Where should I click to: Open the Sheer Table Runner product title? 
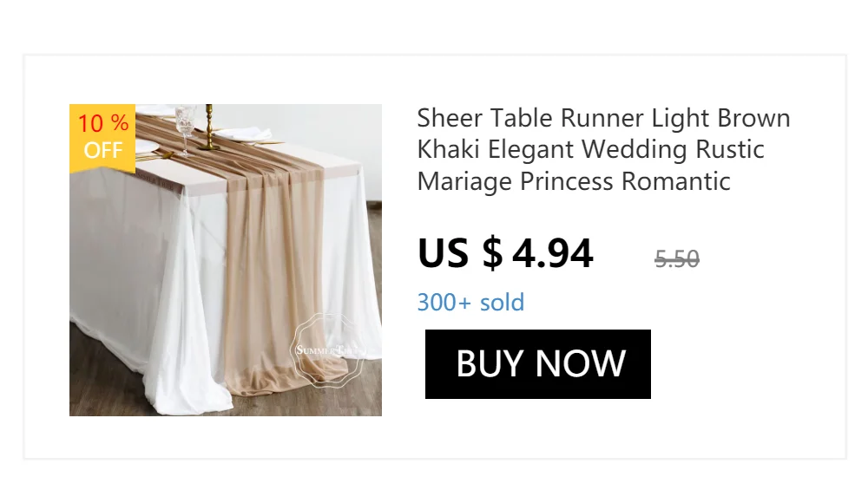(603, 118)
